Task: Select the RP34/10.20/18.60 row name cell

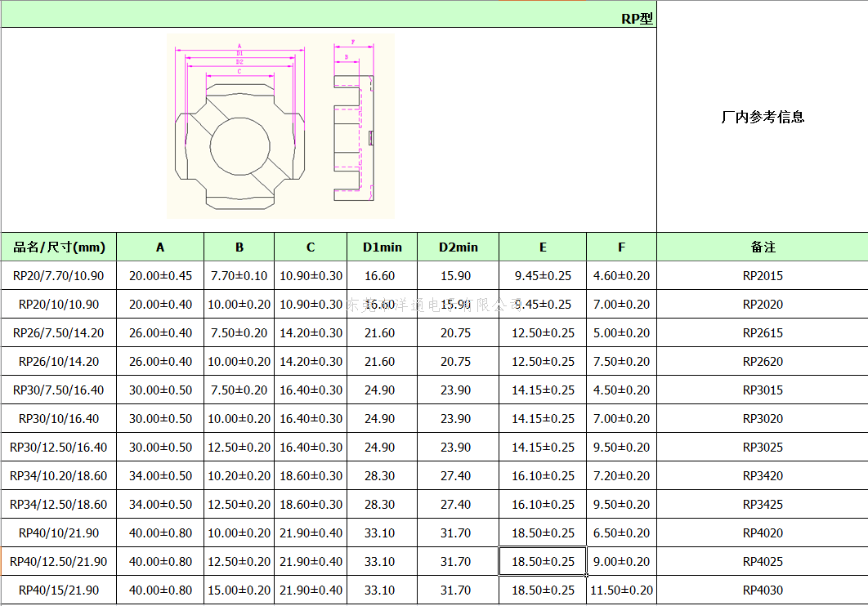Action: point(59,476)
